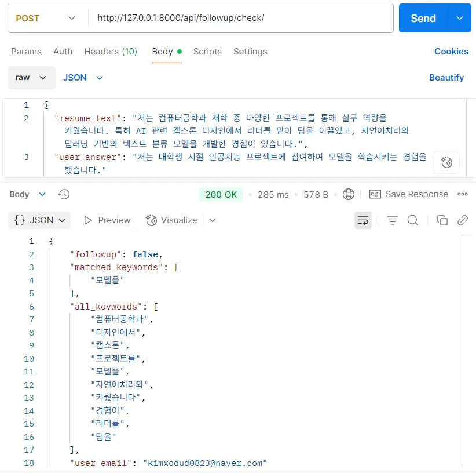This screenshot has height=473, width=476.
Task: Copy the response body
Action: (x=442, y=220)
